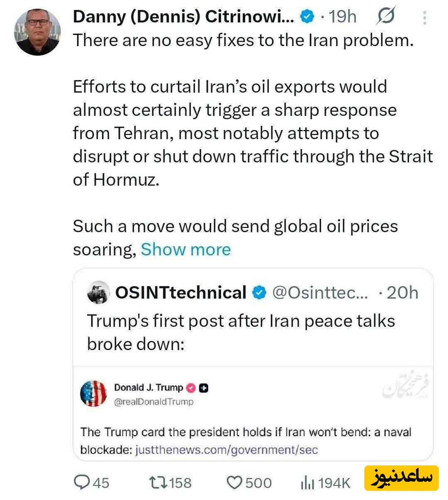Click OSINTtechnical's verified badge
The width and height of the screenshot is (448, 500).
click(259, 292)
